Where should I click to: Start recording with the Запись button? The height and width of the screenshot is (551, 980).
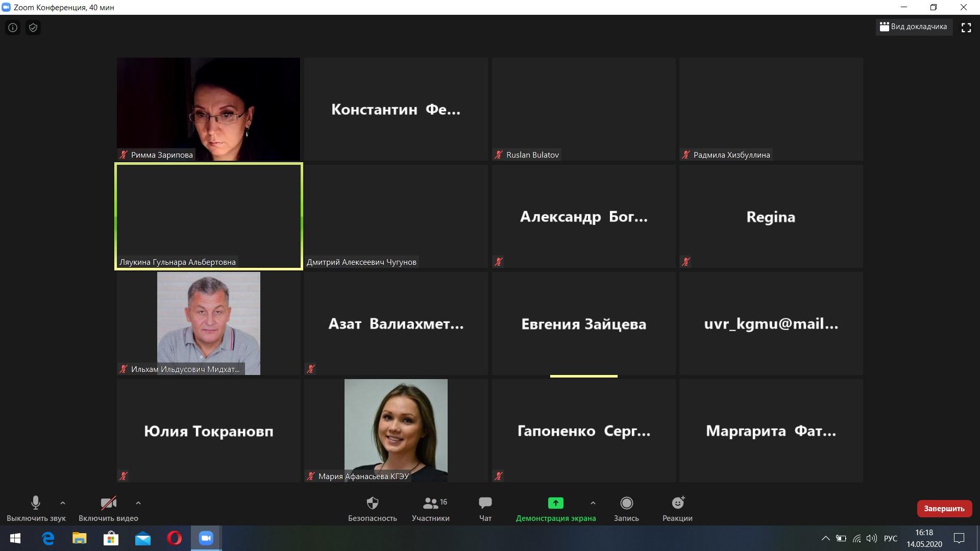(626, 509)
